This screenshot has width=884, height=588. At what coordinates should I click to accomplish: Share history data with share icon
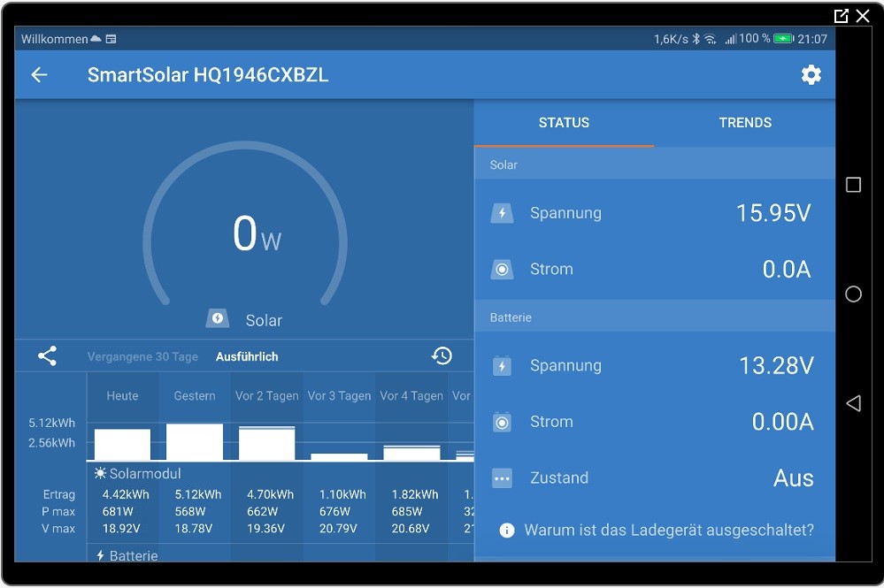48,356
